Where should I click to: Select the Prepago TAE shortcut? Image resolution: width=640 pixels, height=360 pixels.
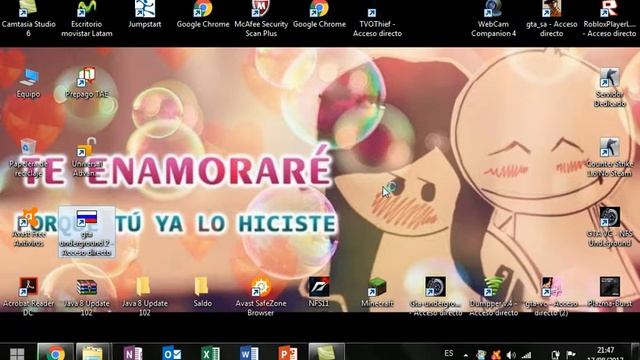click(87, 84)
